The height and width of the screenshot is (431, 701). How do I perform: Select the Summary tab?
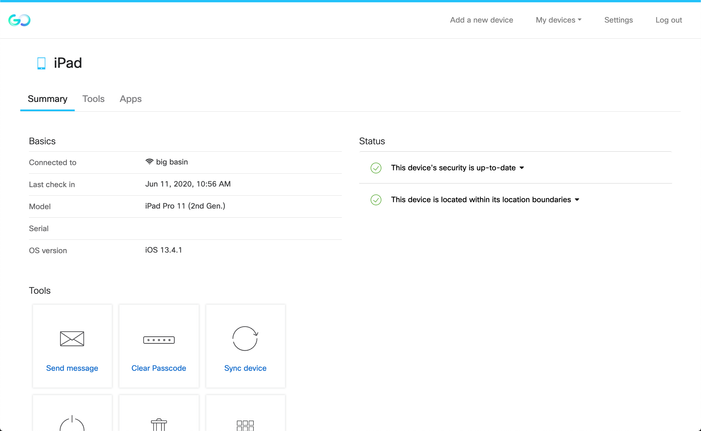click(x=47, y=99)
